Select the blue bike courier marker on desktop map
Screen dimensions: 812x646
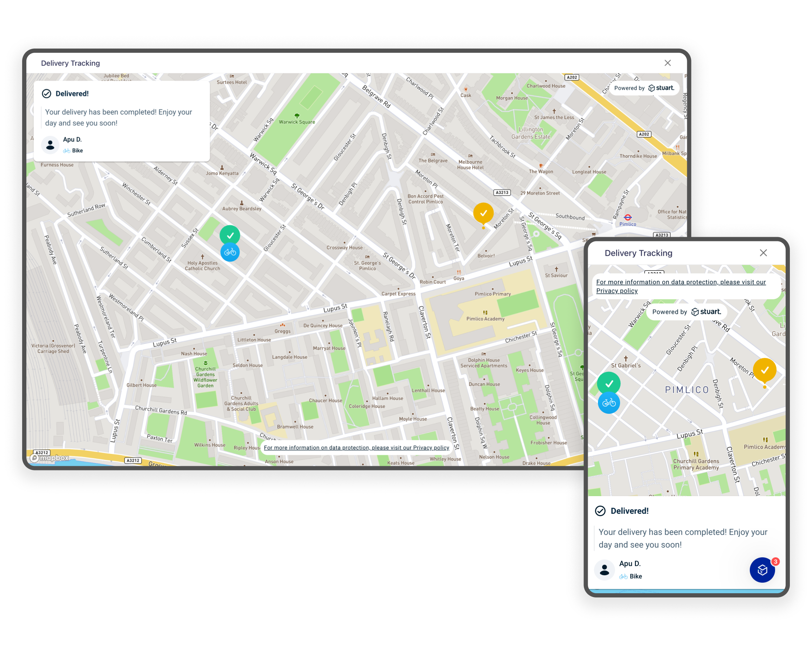[230, 252]
